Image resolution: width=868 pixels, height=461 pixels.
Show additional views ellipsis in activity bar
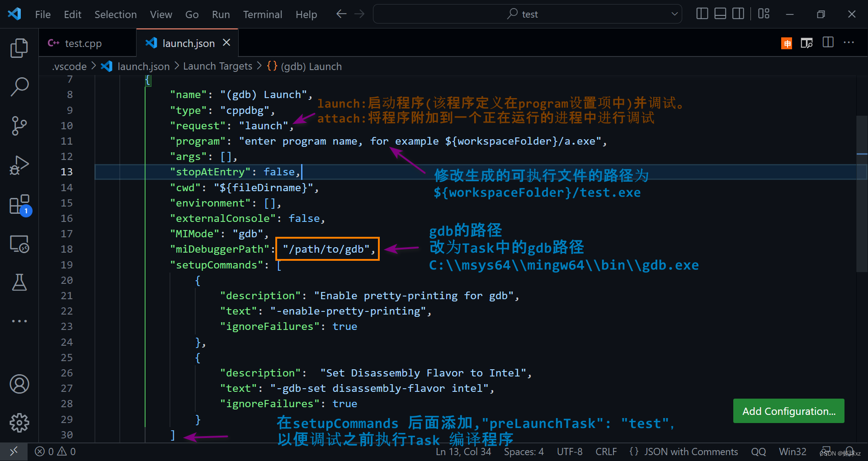(x=19, y=321)
